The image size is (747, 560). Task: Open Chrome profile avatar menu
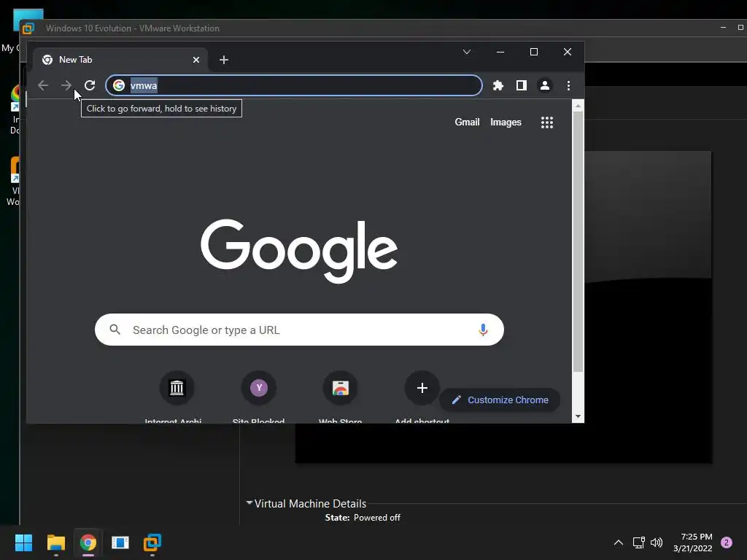pos(544,85)
